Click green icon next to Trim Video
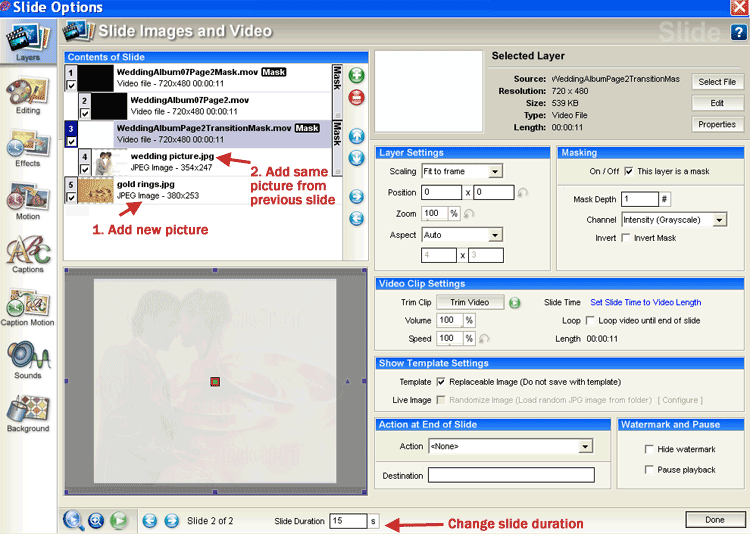Image resolution: width=750 pixels, height=536 pixels. point(515,303)
